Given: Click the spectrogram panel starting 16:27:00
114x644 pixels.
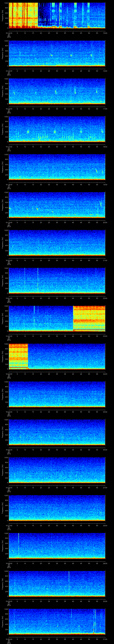Looking at the screenshot, I should pos(57,508).
